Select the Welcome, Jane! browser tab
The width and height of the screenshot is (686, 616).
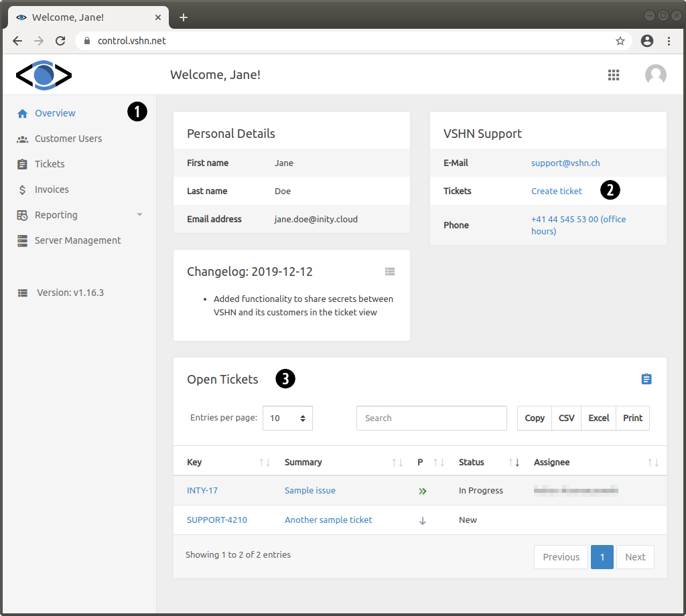(x=88, y=17)
